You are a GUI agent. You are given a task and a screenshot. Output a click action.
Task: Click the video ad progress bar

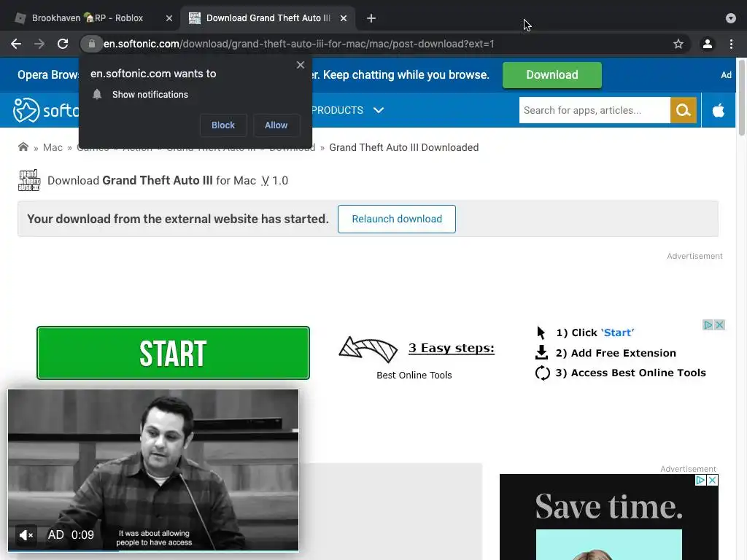[x=153, y=551]
